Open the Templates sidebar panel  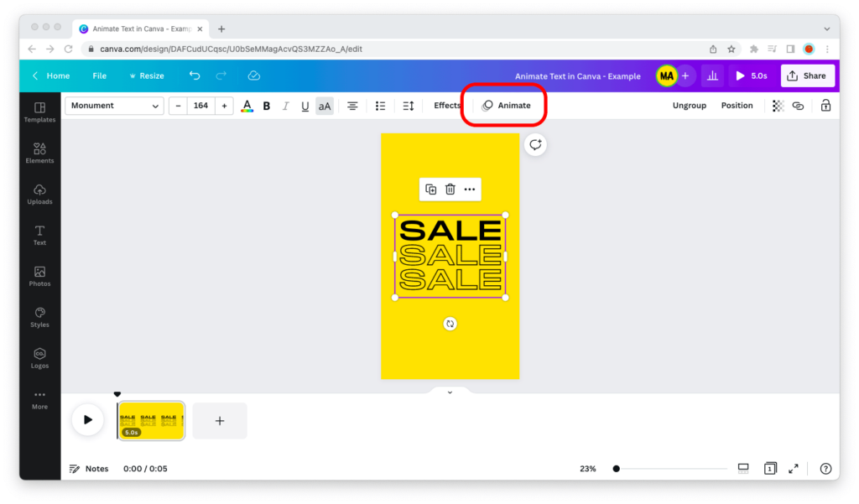tap(39, 112)
